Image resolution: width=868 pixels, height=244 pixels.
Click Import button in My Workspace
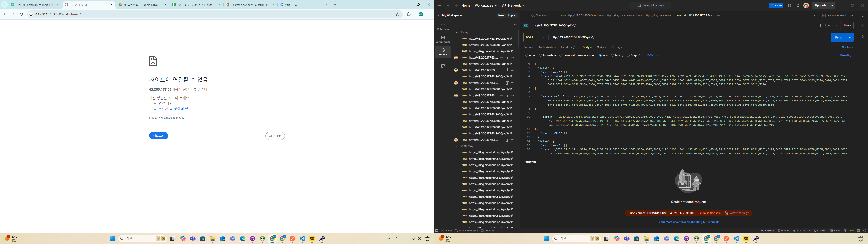point(512,16)
